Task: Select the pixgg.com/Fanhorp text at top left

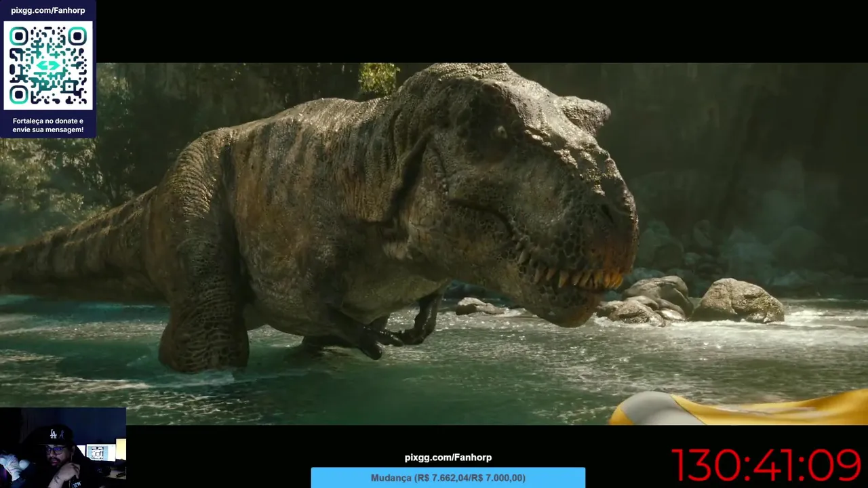Action: [48, 10]
